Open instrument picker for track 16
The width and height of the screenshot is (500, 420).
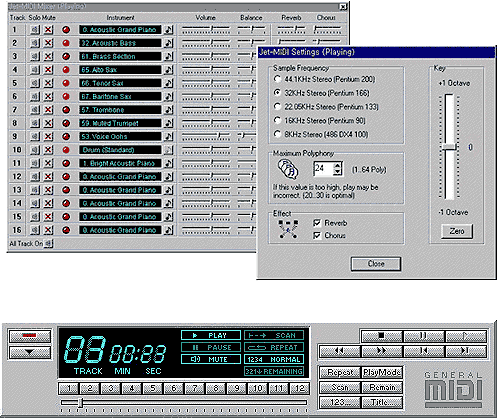pos(169,230)
